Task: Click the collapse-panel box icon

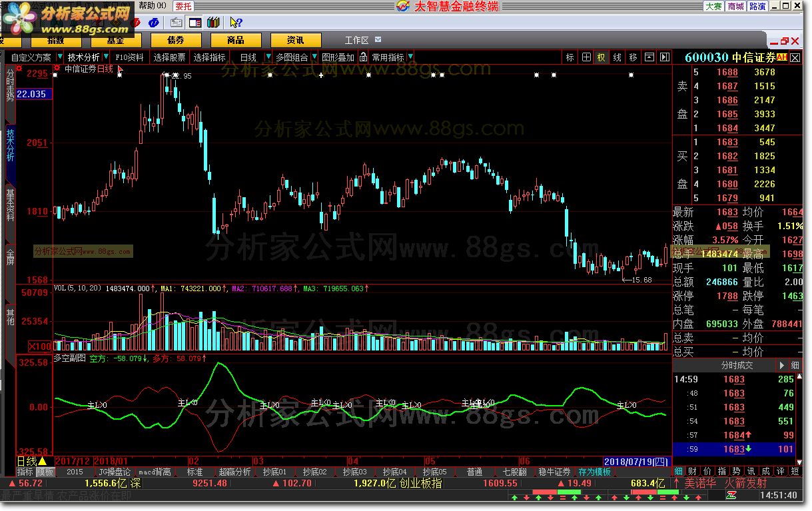Action: tap(649, 57)
